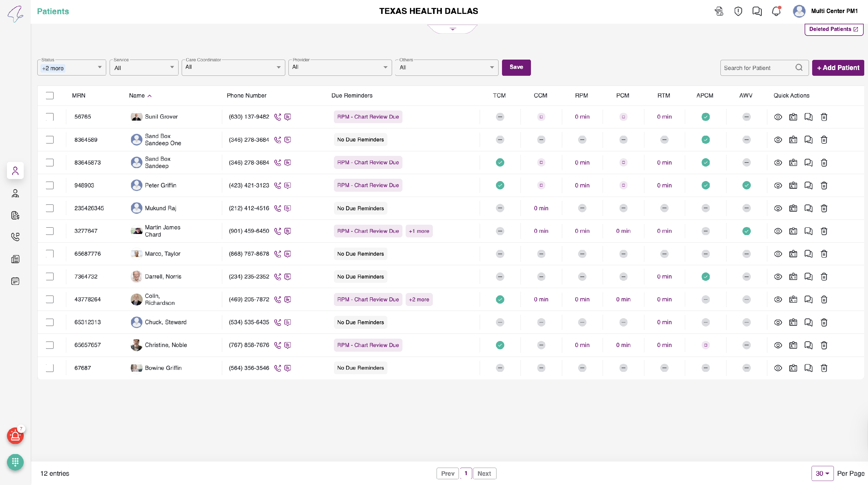Select checkbox for Marco, Taylor row
The height and width of the screenshot is (485, 868).
[49, 254]
